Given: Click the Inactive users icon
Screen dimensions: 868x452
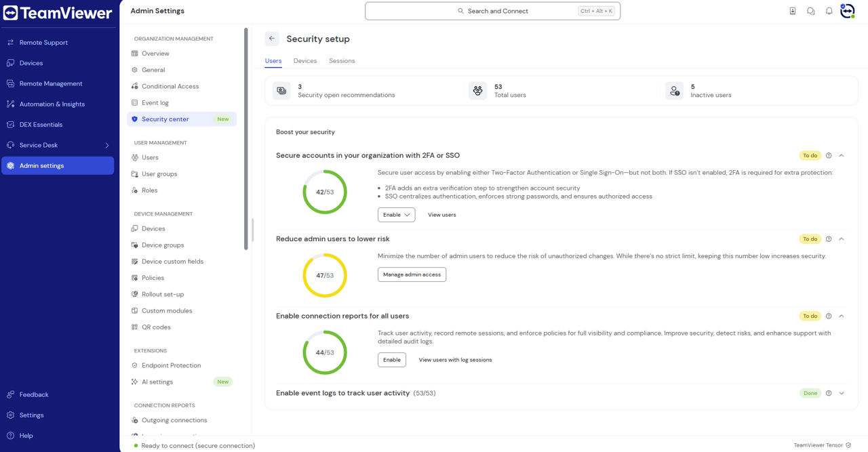Looking at the screenshot, I should point(674,91).
